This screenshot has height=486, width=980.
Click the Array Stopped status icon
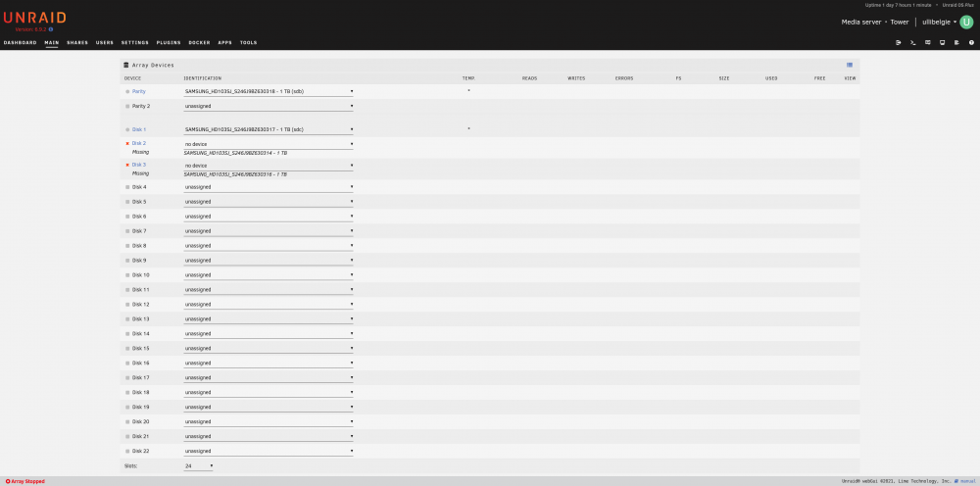point(8,482)
